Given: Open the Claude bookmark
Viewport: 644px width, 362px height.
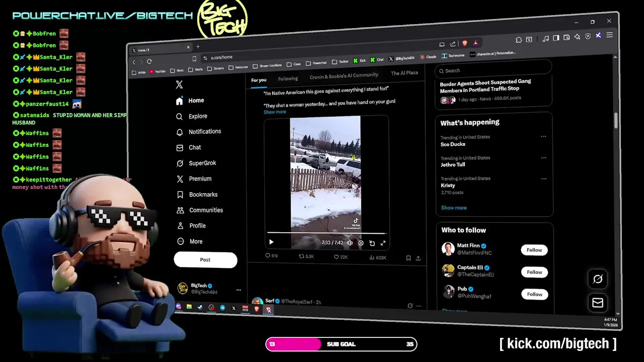Looking at the screenshot, I should point(428,57).
